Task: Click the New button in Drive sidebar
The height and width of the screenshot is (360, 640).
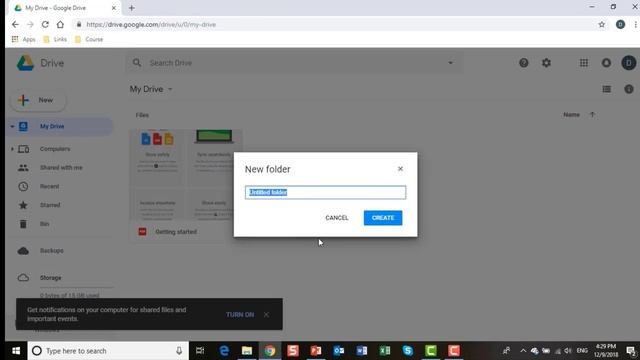Action: point(38,100)
